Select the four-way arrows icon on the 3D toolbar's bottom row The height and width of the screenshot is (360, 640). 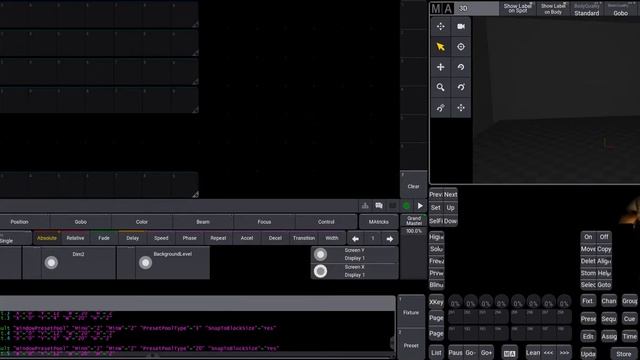[x=461, y=108]
